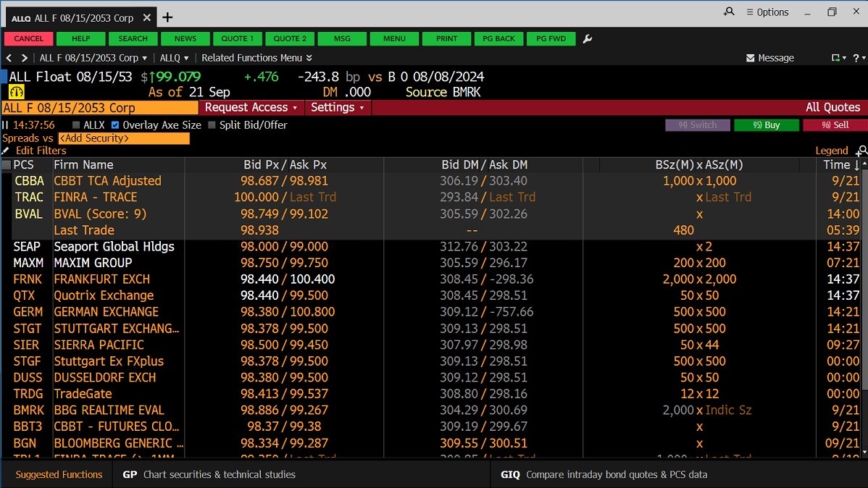Click the MENU button
Screen dimensions: 868x488
(x=394, y=38)
